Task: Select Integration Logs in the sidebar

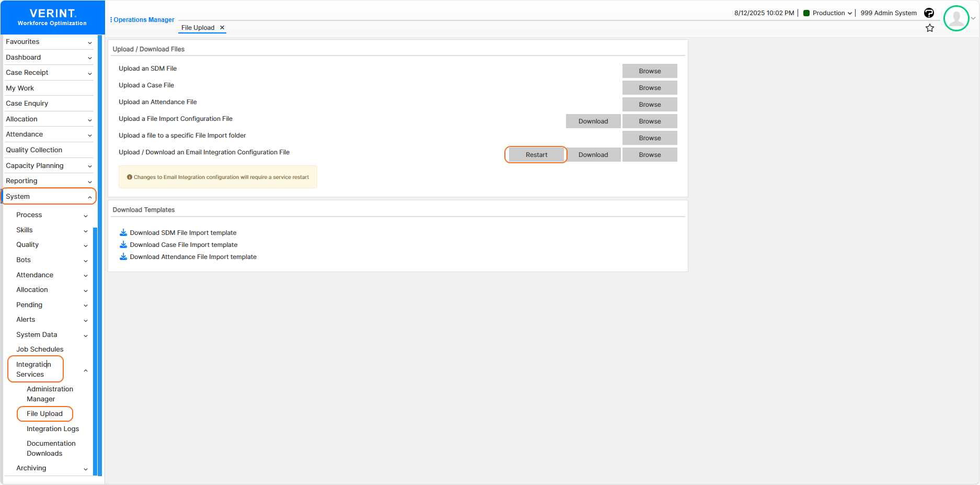Action: [52, 428]
